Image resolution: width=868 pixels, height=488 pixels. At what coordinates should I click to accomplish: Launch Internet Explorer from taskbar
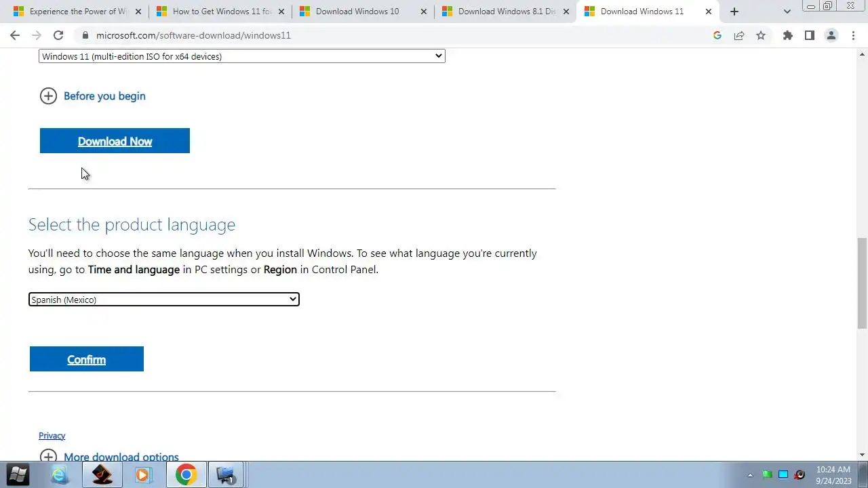(60, 474)
